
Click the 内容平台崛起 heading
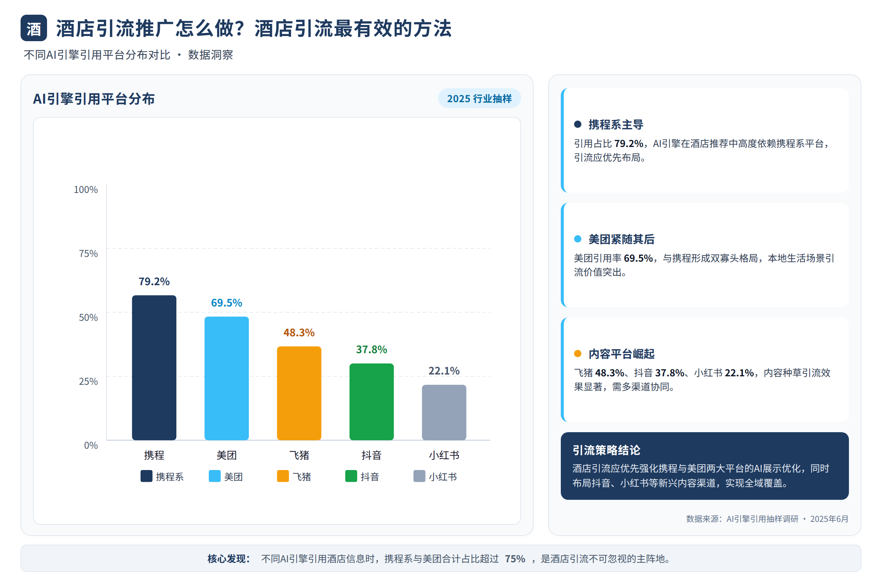621,354
